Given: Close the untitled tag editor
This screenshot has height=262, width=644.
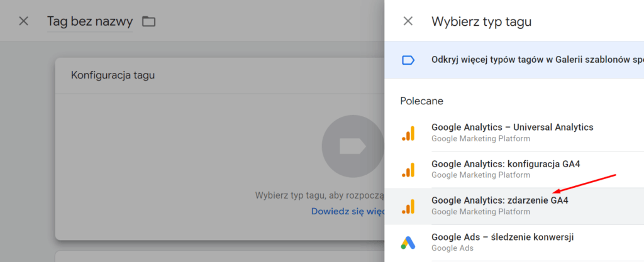Looking at the screenshot, I should (23, 21).
